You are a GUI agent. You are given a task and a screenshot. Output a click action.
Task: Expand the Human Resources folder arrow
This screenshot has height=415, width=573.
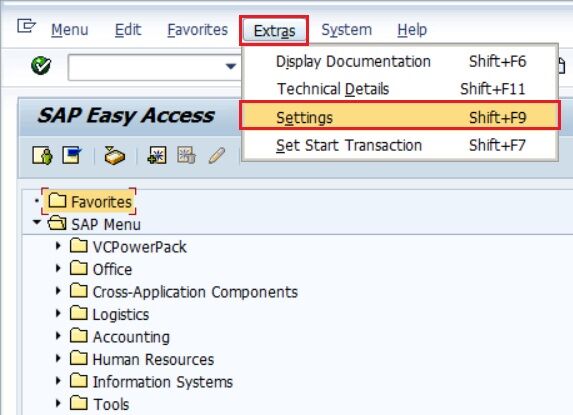tap(58, 358)
